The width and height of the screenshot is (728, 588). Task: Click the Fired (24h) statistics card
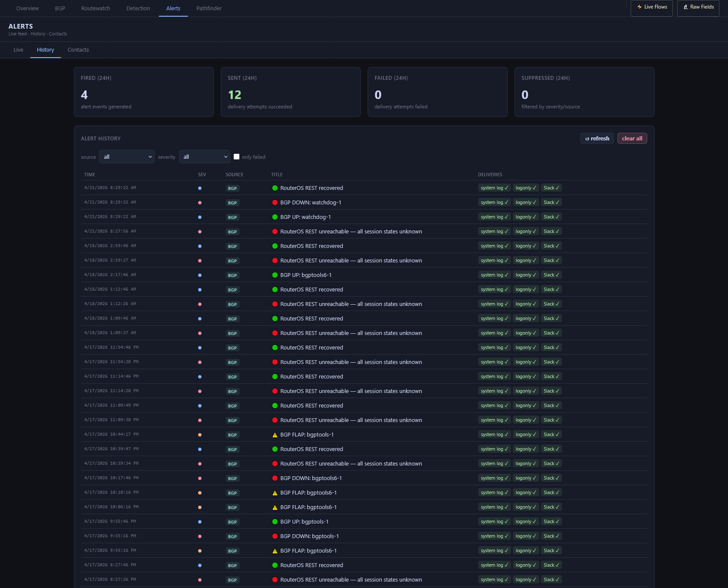click(144, 92)
